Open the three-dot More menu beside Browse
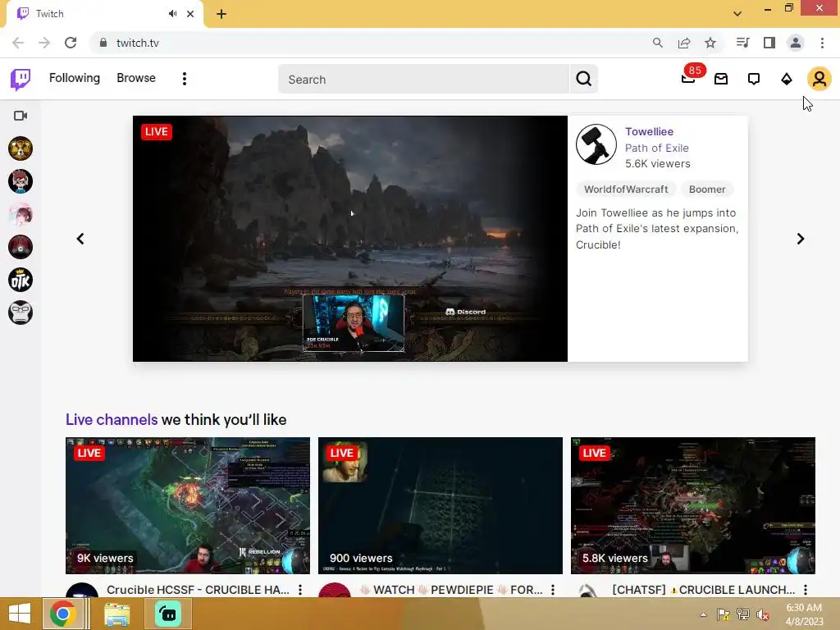Screen dimensions: 840x630 [x=185, y=79]
